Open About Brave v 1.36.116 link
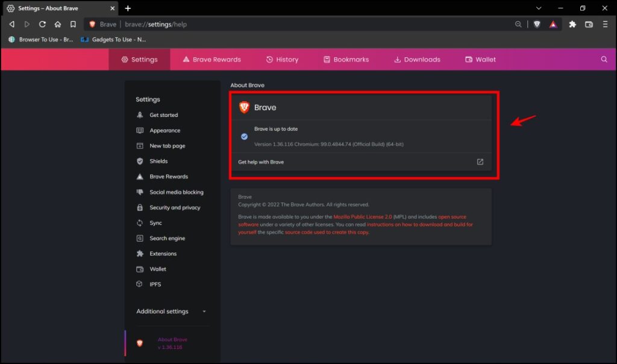Image resolution: width=617 pixels, height=364 pixels. point(172,343)
